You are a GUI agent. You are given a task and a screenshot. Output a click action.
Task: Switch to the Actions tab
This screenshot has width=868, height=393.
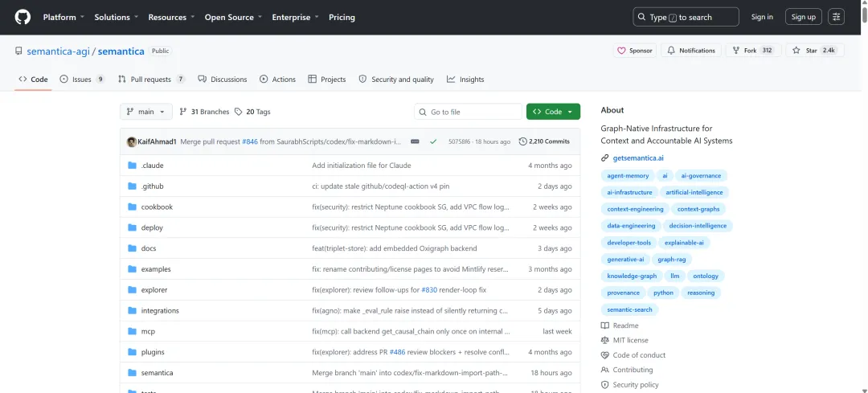278,79
